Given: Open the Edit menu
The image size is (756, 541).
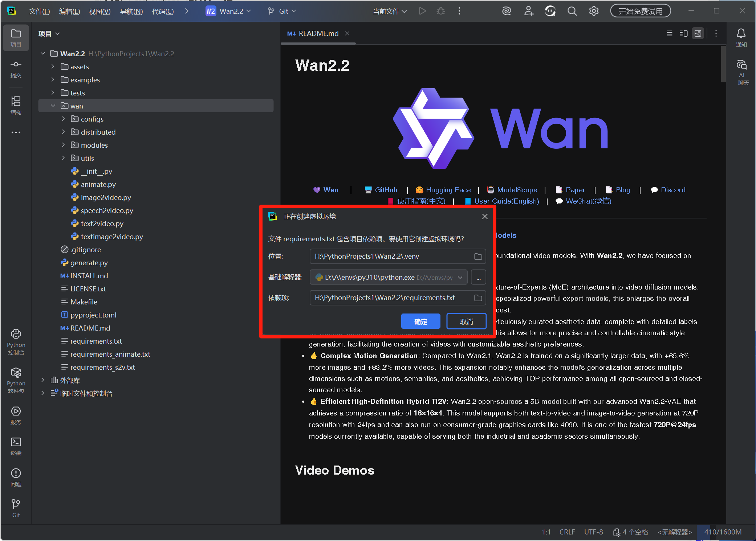Looking at the screenshot, I should click(x=69, y=11).
